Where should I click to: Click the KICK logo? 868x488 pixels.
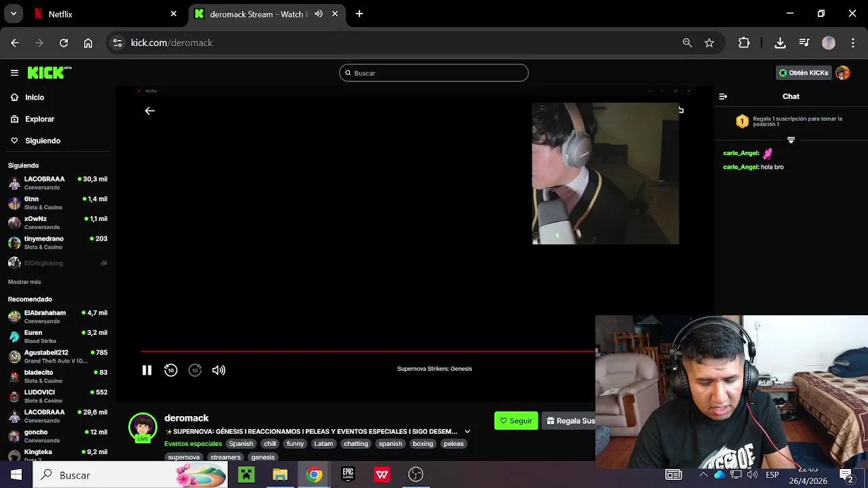click(x=49, y=73)
